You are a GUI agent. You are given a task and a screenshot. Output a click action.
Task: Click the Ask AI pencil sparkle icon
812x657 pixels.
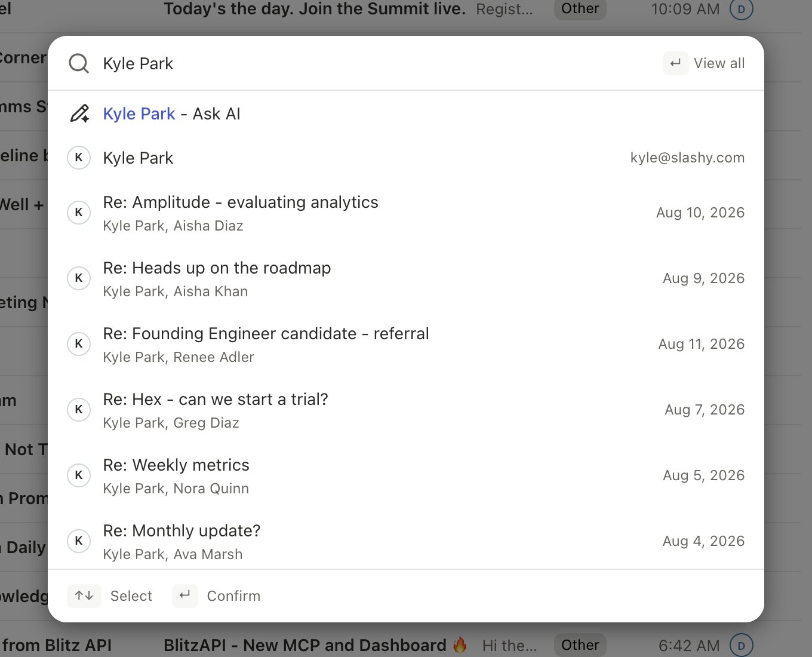click(79, 113)
